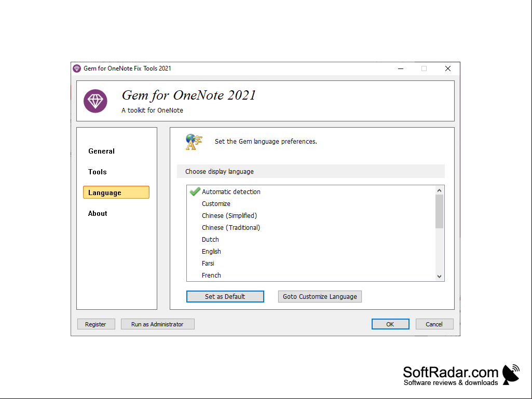
Task: Click Run as Administrator button
Action: click(157, 324)
